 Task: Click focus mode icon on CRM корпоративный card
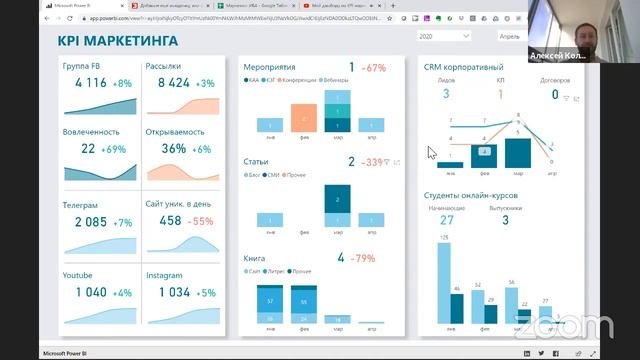[576, 98]
